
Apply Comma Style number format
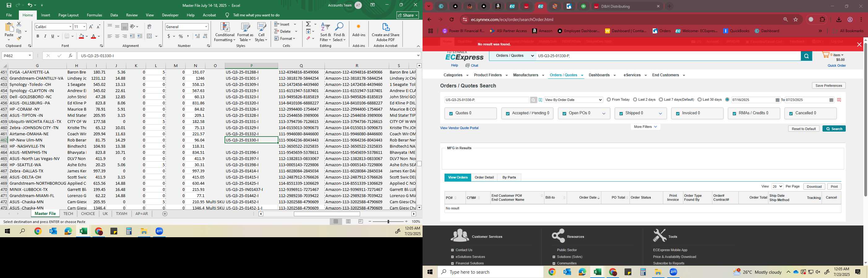pos(188,36)
